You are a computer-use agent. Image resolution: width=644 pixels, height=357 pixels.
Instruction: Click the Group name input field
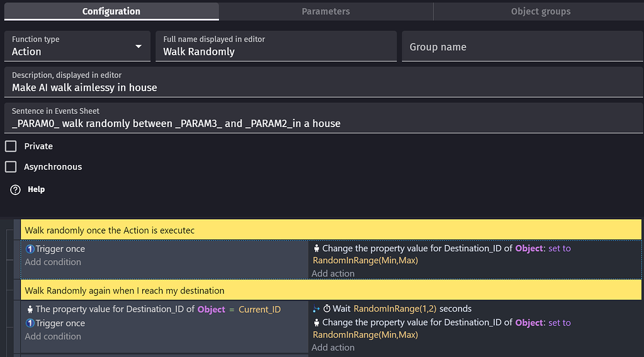coord(522,46)
